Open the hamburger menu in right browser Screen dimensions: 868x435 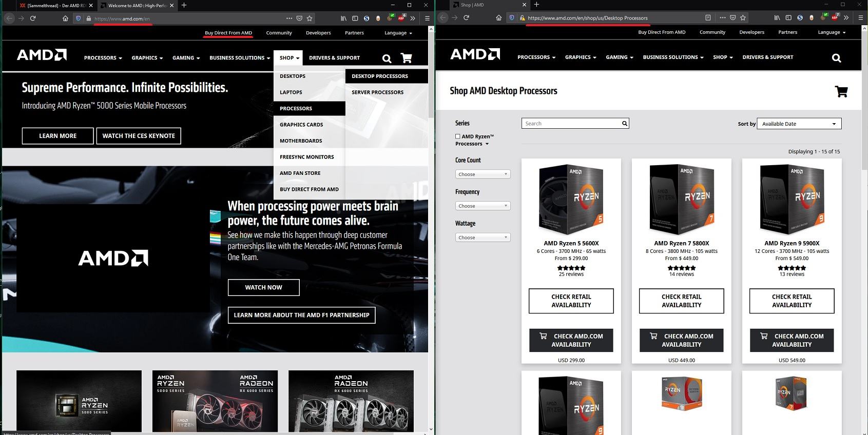pos(861,17)
